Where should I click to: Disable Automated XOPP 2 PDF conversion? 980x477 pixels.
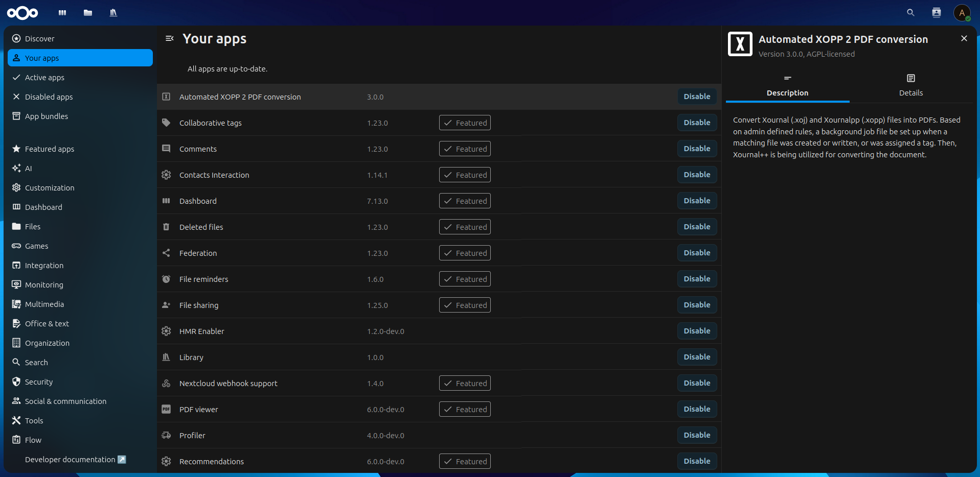click(697, 97)
